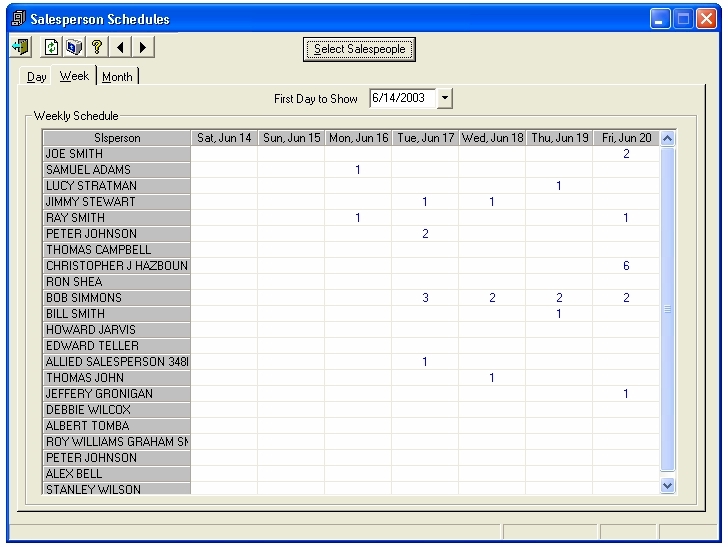This screenshot has height=547, width=728.
Task: Click the schedule scrollbar up arrow
Action: coord(668,138)
